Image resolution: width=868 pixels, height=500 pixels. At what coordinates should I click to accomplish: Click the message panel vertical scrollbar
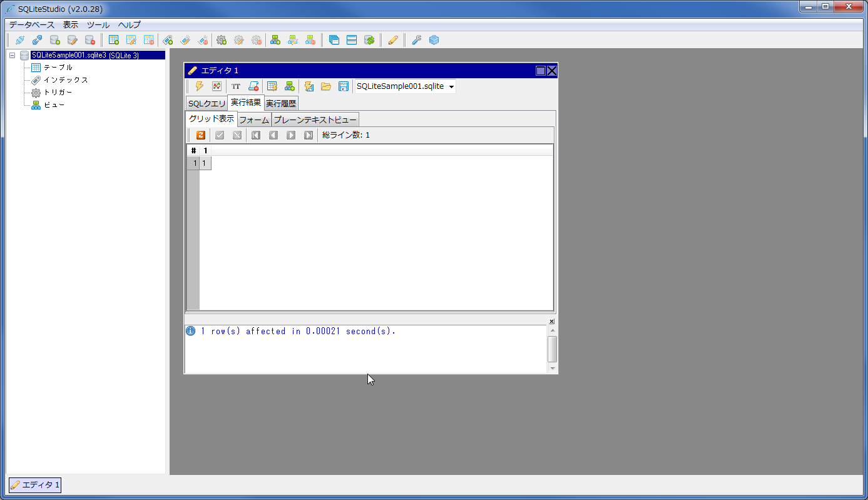[x=552, y=349]
